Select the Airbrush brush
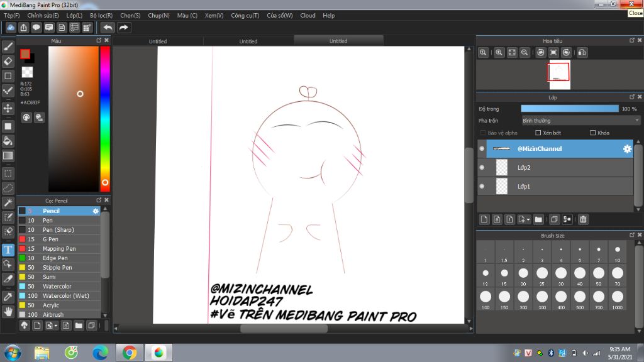644x362 pixels. point(59,315)
